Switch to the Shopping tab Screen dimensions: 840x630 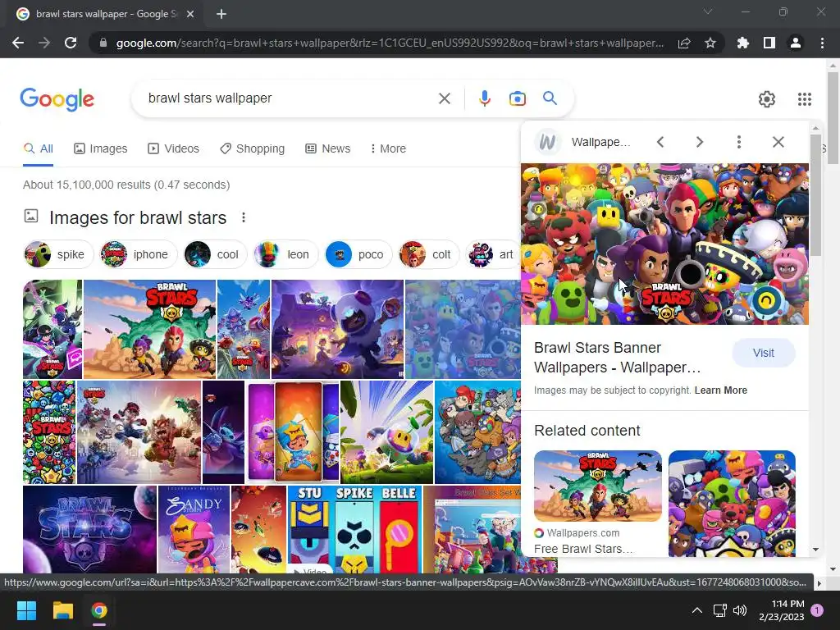click(252, 149)
